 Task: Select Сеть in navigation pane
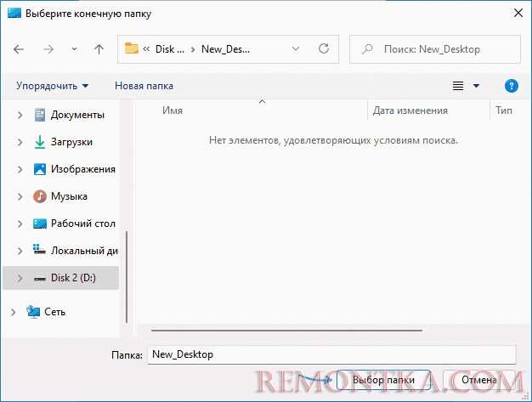click(x=55, y=312)
